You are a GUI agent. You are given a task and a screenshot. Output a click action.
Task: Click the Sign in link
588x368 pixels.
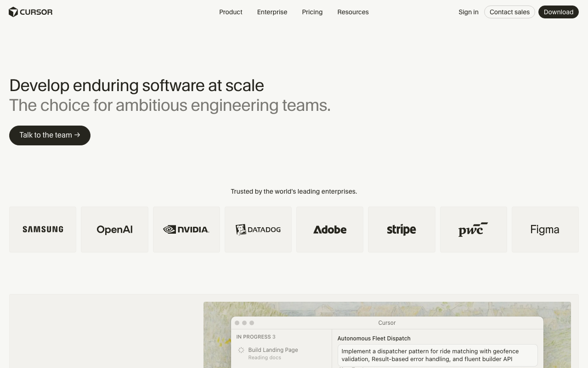[468, 12]
